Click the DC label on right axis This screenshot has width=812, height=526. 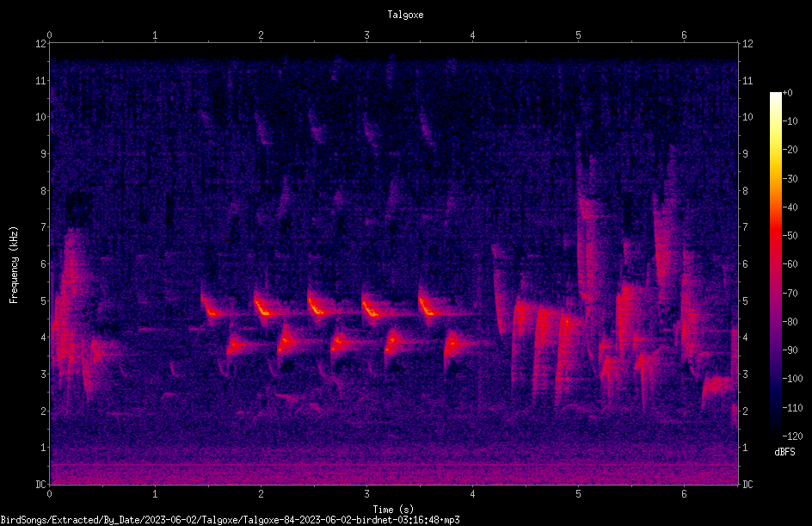click(747, 485)
